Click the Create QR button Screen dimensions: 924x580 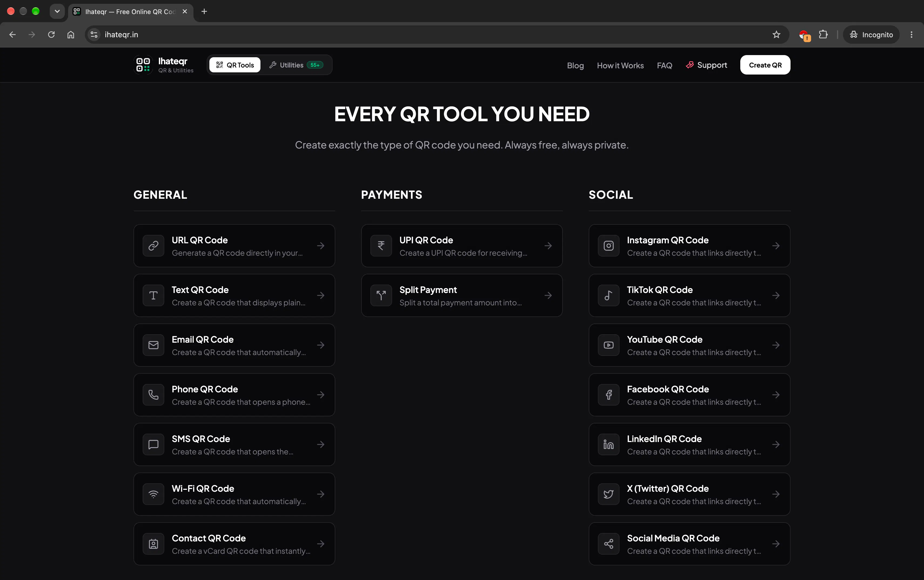pos(765,65)
